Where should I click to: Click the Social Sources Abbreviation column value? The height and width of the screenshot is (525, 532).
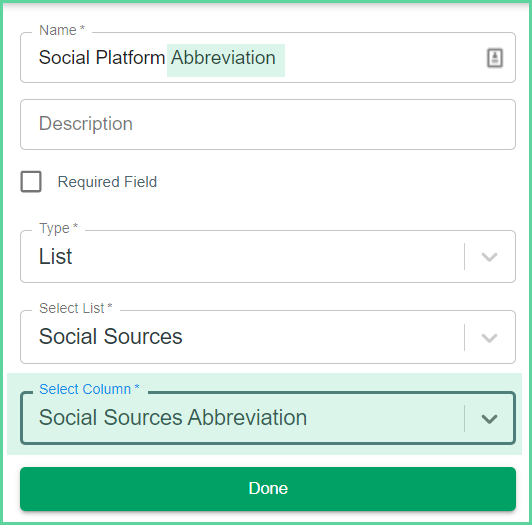(x=173, y=417)
